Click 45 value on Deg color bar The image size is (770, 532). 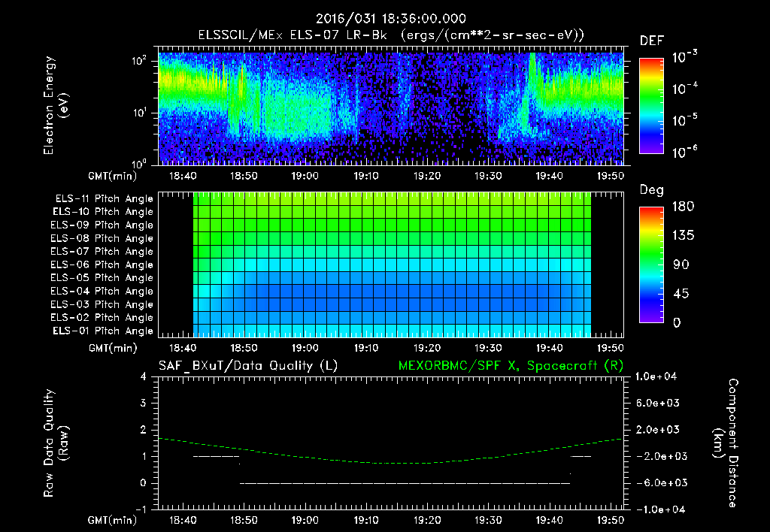click(681, 294)
